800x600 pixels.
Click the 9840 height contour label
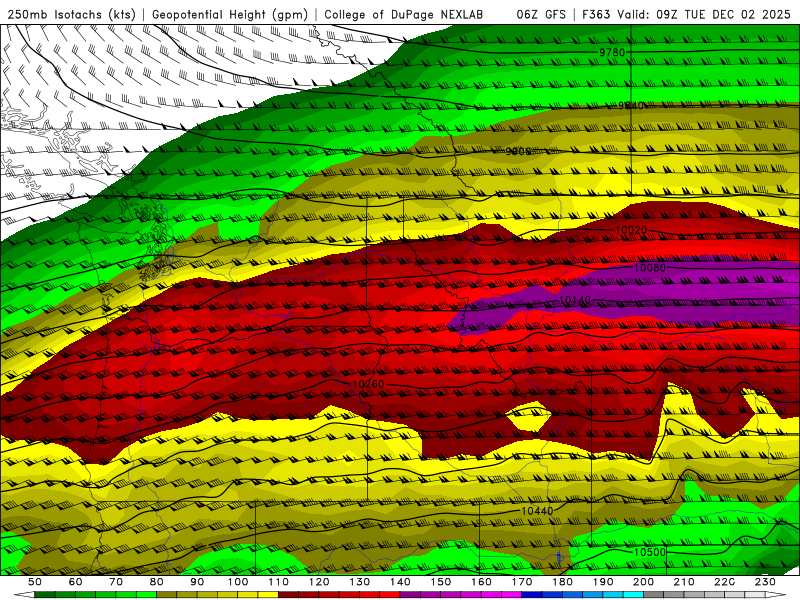631,106
